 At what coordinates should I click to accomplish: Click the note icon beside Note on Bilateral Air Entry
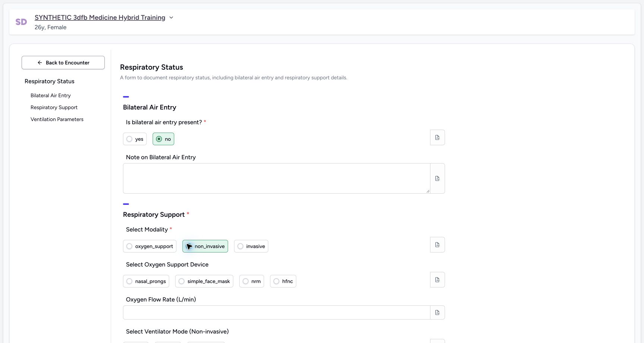pos(437,178)
